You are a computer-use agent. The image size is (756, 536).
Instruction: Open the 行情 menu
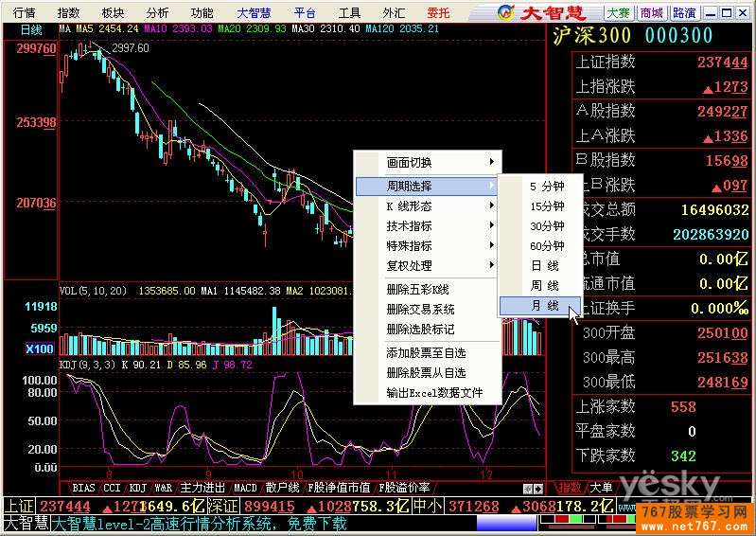(x=24, y=13)
